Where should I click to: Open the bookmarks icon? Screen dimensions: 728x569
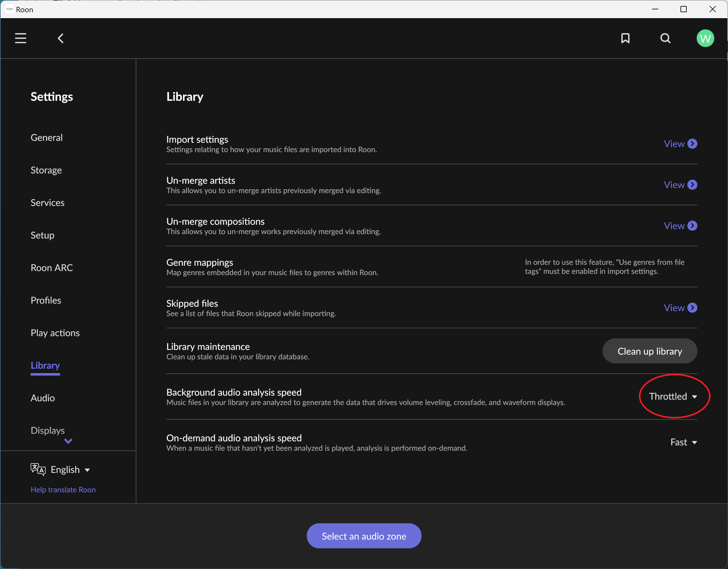(x=625, y=38)
